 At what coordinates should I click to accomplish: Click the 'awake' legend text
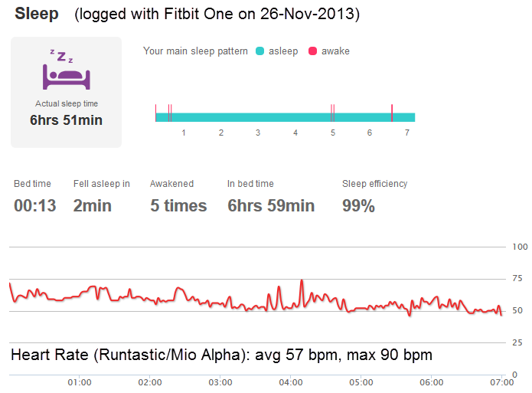[335, 51]
